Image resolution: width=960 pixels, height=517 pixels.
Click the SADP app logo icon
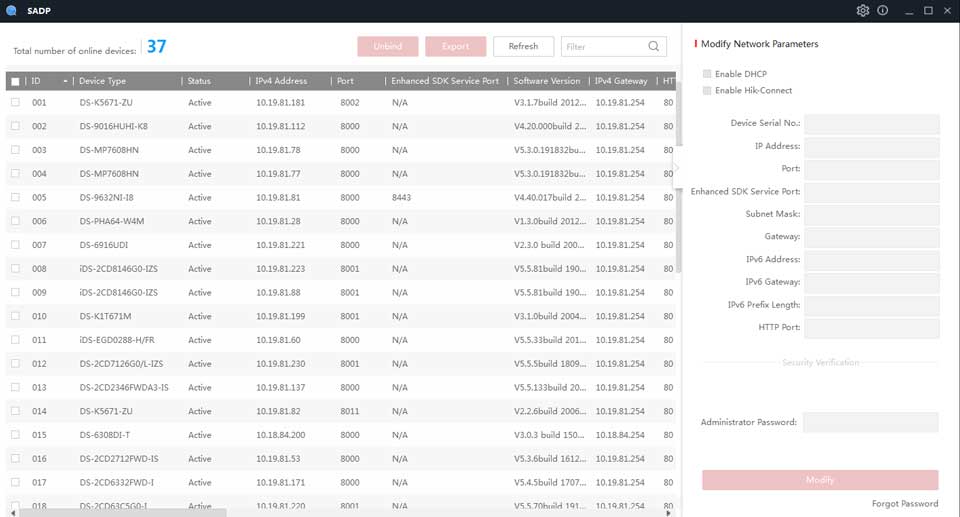point(11,10)
